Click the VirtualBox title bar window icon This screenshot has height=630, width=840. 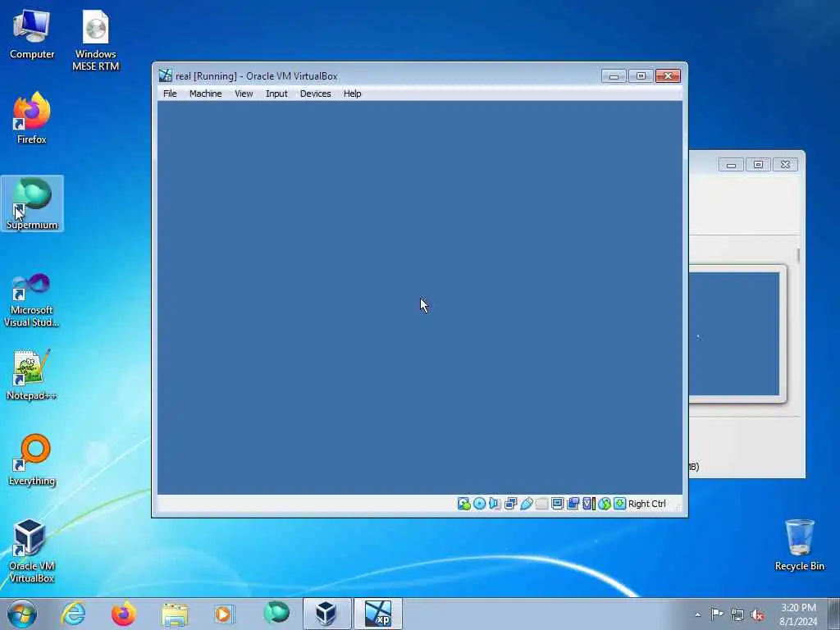[x=166, y=75]
